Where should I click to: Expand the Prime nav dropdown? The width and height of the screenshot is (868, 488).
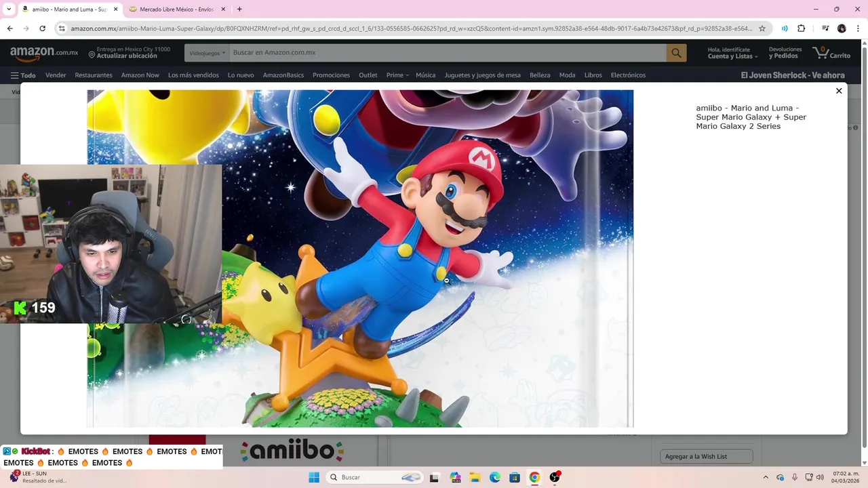(x=397, y=75)
